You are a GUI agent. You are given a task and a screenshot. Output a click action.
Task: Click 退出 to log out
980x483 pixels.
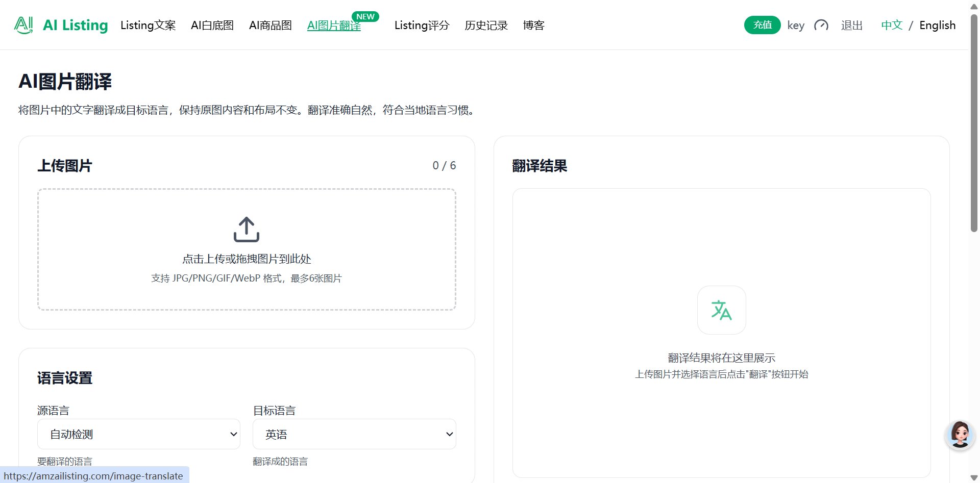click(x=852, y=25)
